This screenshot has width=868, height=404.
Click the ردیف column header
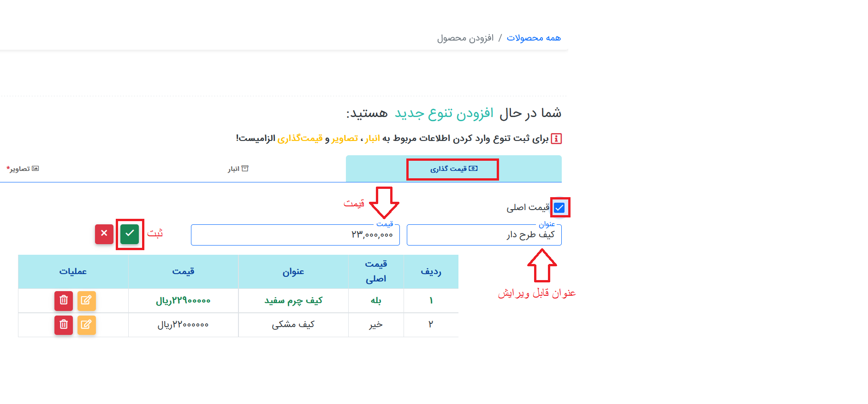pyautogui.click(x=431, y=272)
